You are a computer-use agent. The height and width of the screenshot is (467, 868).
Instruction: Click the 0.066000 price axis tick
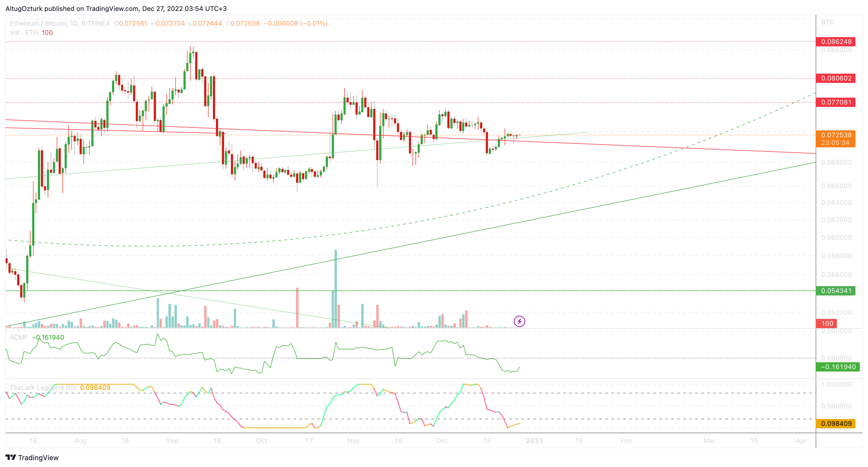click(x=836, y=186)
